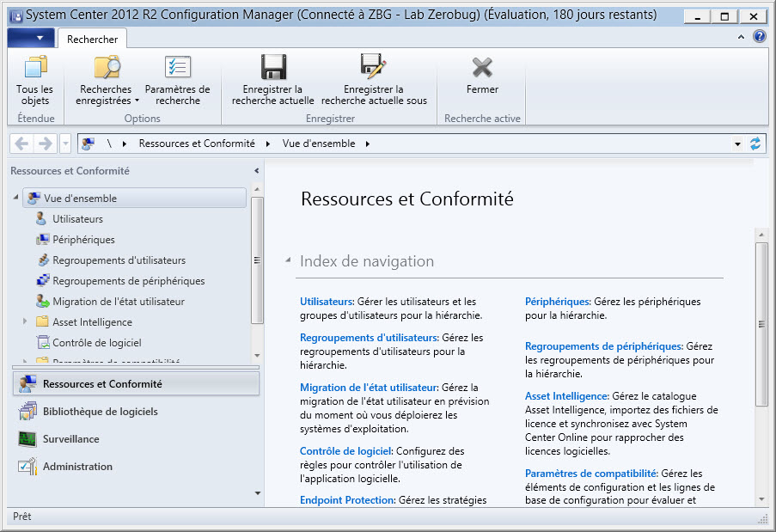Collapse the Index de navigation section
This screenshot has height=532, width=776.
288,261
